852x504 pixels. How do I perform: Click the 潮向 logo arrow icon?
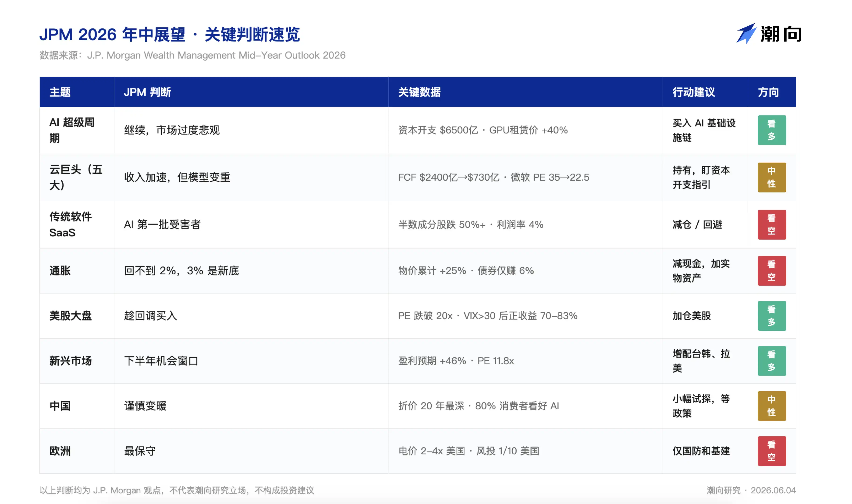[x=746, y=33]
